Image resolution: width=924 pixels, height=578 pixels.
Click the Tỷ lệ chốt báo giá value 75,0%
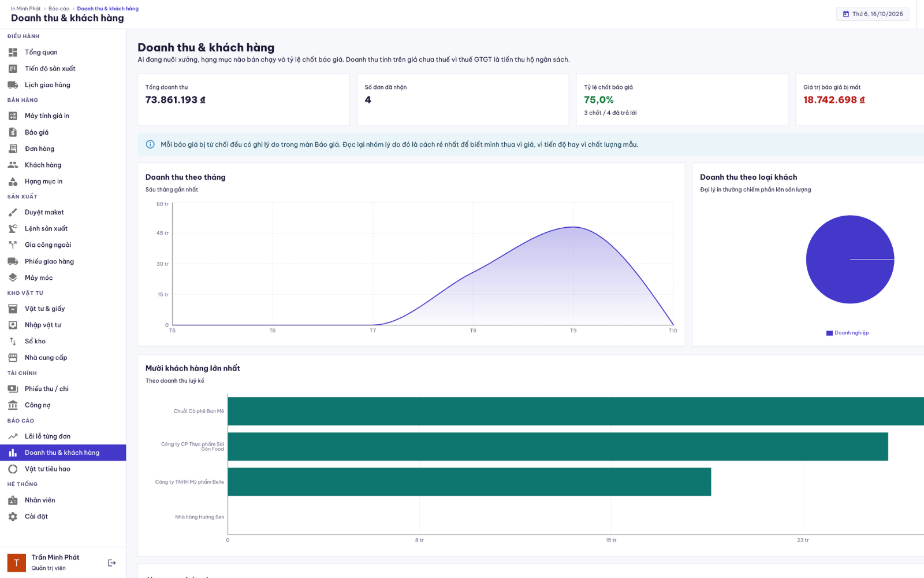tap(599, 100)
